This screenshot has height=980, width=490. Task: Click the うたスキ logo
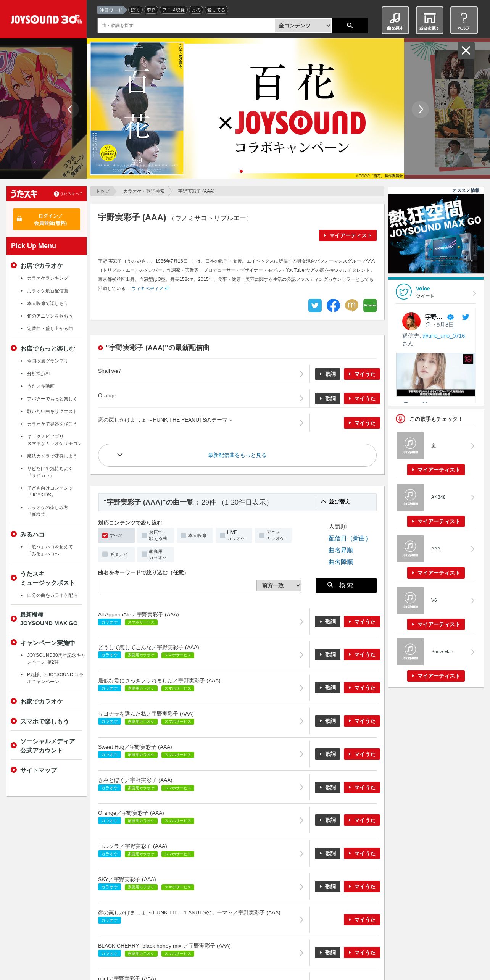[x=24, y=194]
